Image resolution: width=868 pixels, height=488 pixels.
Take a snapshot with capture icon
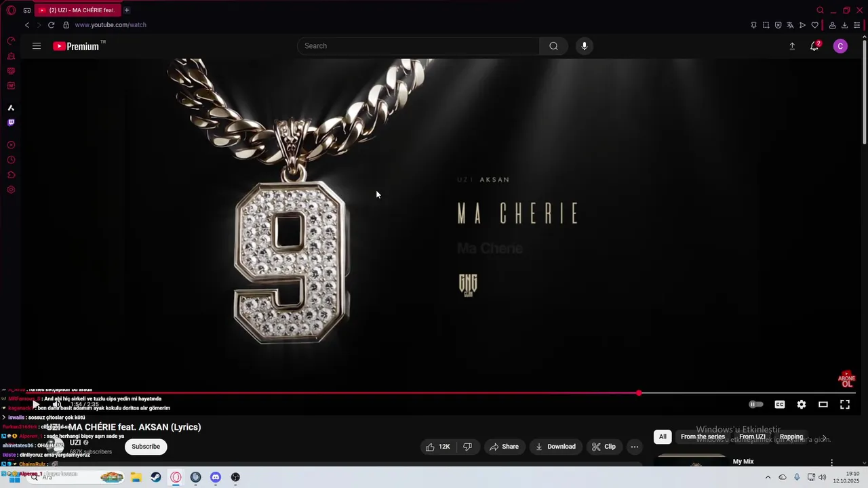[766, 25]
